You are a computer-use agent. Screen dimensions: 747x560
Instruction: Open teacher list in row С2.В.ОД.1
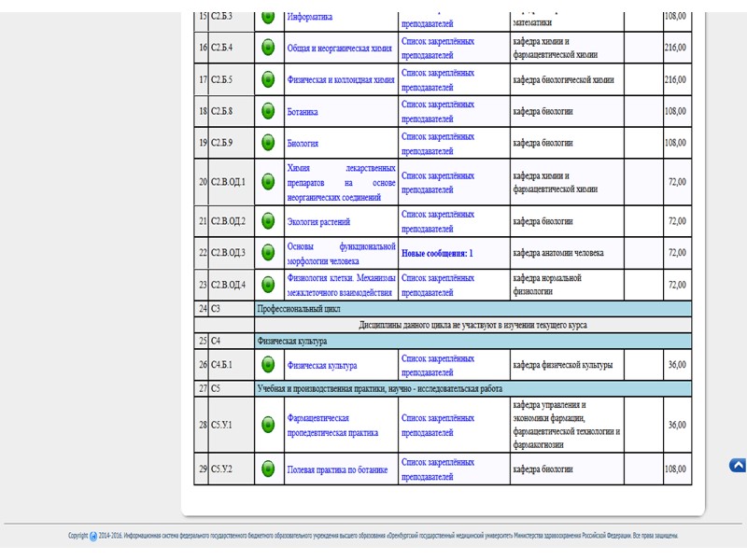[x=438, y=182]
